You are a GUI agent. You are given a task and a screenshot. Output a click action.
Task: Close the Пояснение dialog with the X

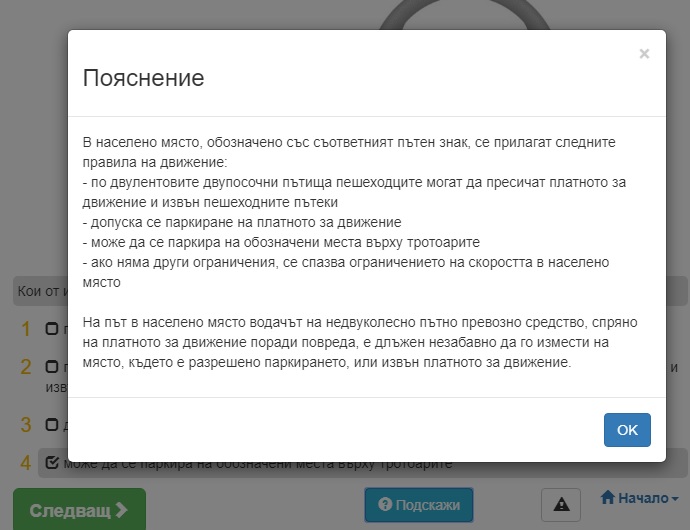(x=644, y=54)
